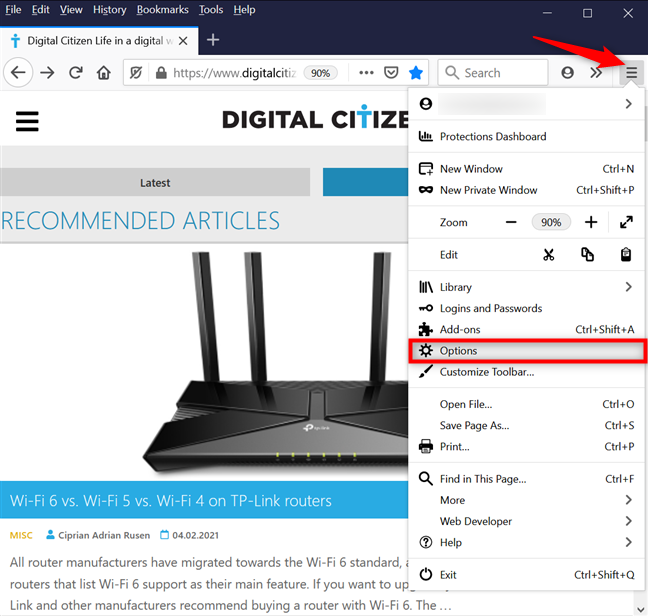The width and height of the screenshot is (648, 616).
Task: Open the File menu
Action: (x=13, y=10)
